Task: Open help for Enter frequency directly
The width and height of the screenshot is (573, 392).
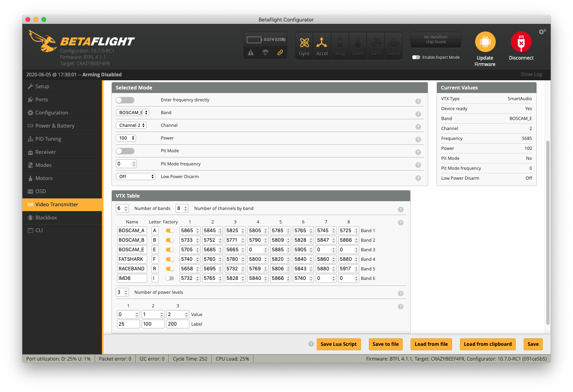Action: (x=418, y=101)
